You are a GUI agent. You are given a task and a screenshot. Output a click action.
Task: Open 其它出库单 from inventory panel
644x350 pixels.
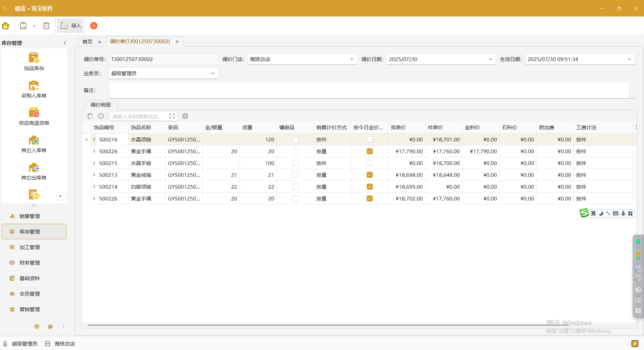click(34, 171)
